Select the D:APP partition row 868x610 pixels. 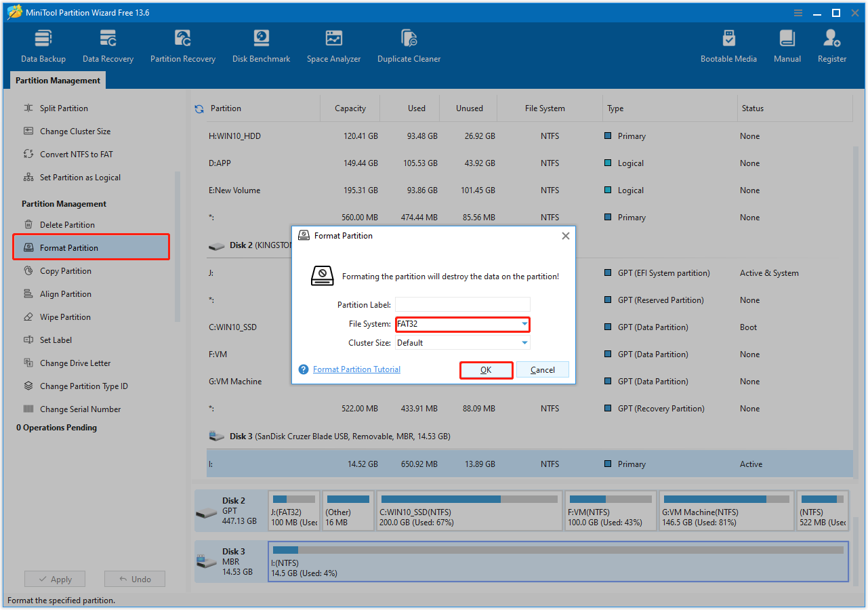529,163
